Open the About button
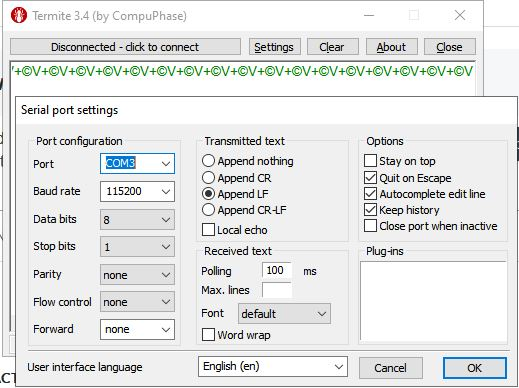Image resolution: width=519 pixels, height=388 pixels. click(391, 47)
